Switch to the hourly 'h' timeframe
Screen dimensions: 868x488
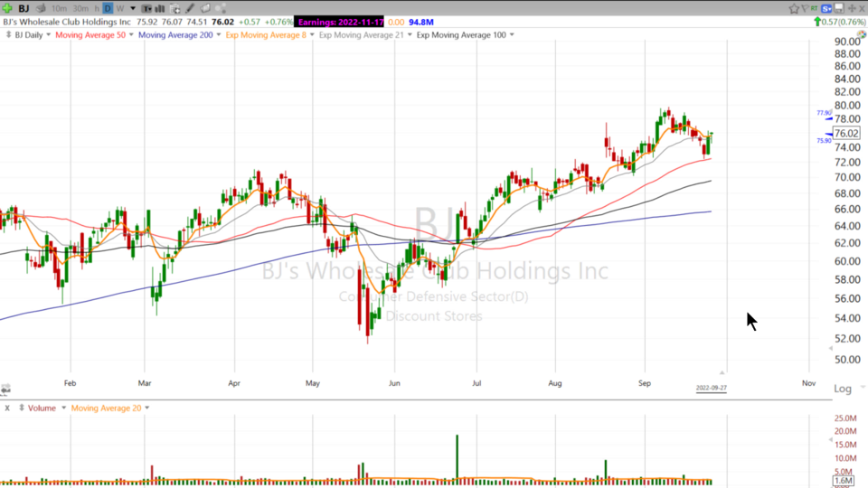pos(97,8)
